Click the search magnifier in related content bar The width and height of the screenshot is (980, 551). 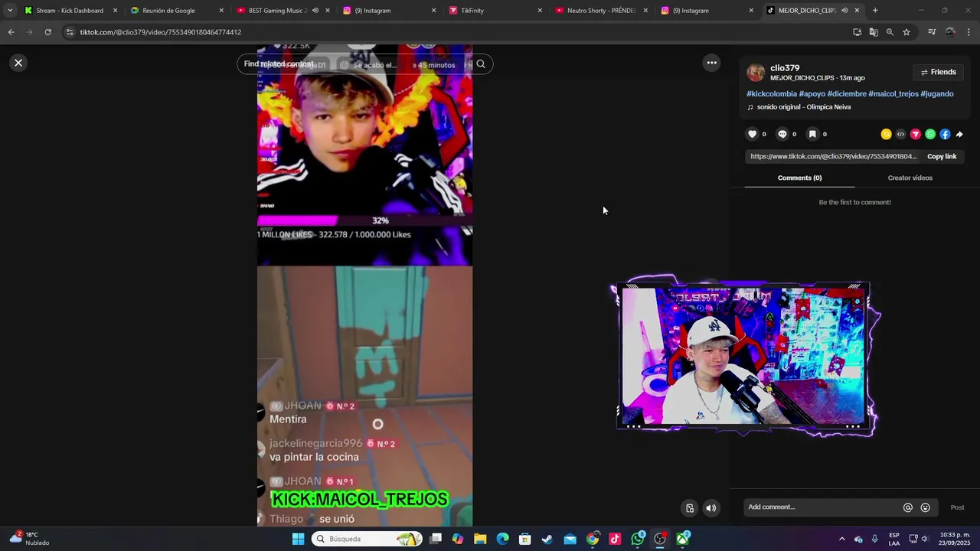[x=481, y=64]
